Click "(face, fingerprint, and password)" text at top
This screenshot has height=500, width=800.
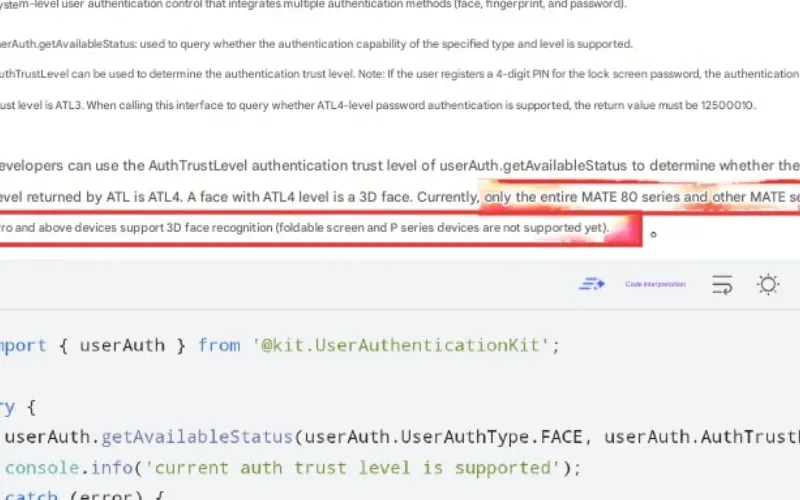pos(540,5)
